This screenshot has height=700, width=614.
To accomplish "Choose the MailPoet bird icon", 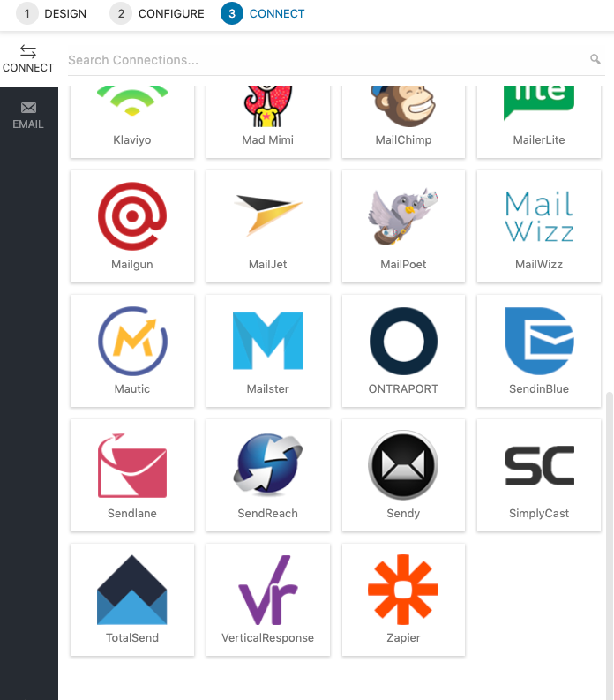I will tap(403, 216).
